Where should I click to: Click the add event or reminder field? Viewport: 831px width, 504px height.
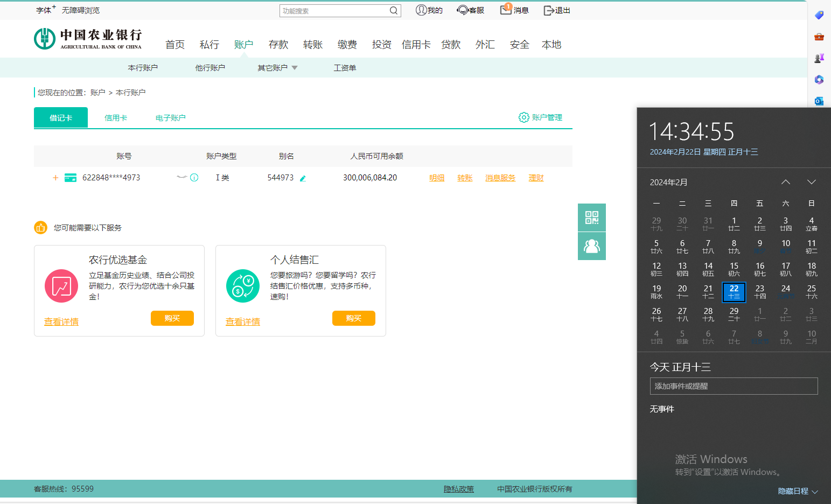point(734,386)
